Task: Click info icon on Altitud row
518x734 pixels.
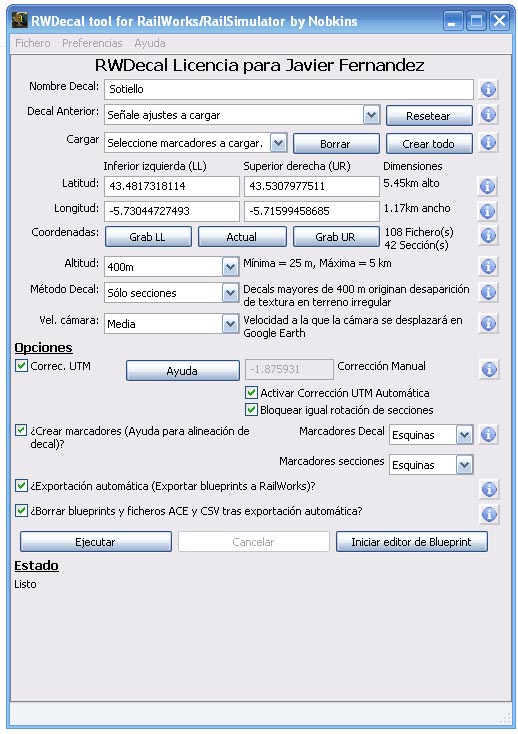Action: 488,266
